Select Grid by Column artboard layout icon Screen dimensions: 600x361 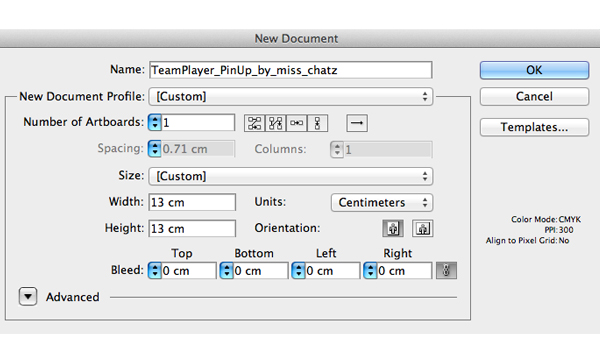point(276,123)
